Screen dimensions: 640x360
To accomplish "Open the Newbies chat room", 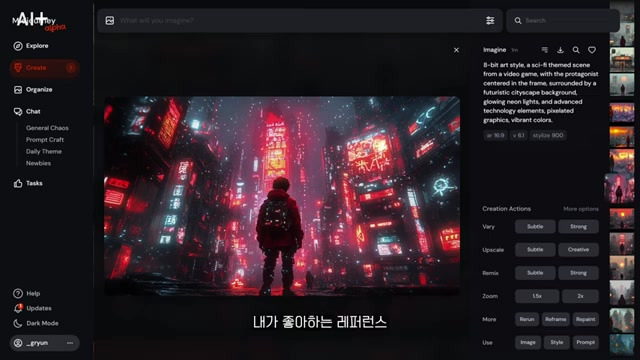I will coord(38,163).
